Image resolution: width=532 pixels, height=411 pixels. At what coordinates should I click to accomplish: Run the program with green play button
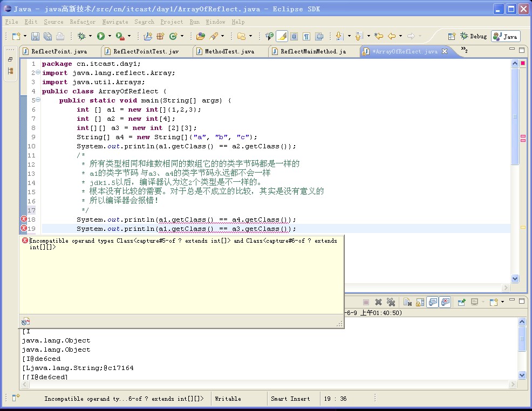(100, 36)
